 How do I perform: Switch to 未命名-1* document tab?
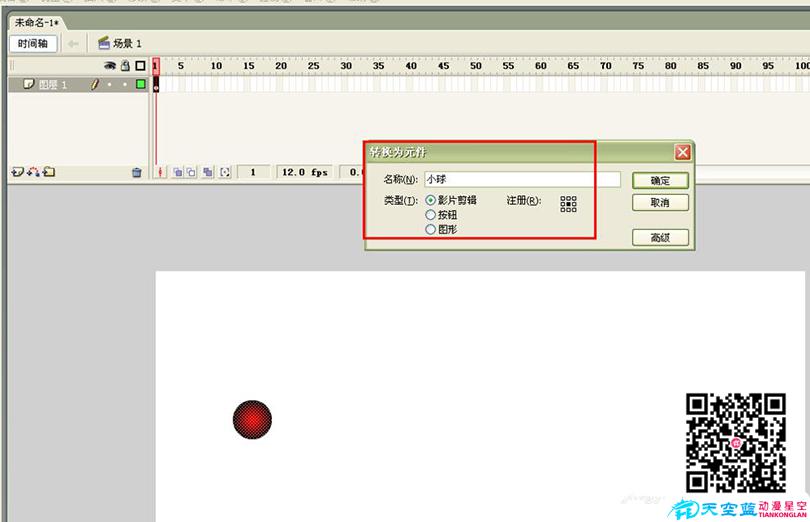[x=36, y=23]
